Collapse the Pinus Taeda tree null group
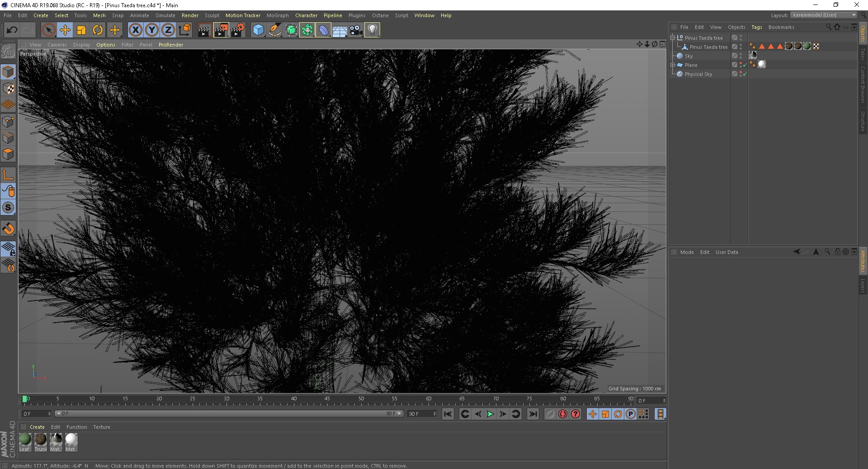 click(673, 38)
